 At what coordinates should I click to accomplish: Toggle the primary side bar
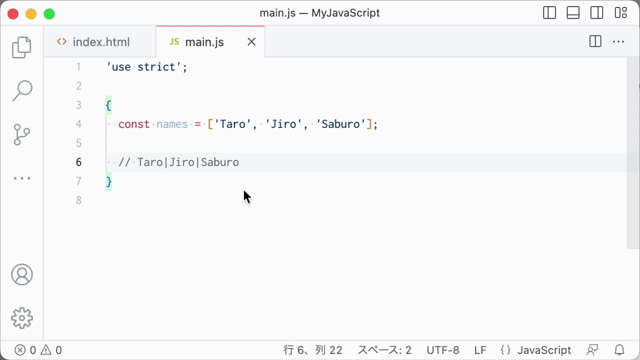549,13
